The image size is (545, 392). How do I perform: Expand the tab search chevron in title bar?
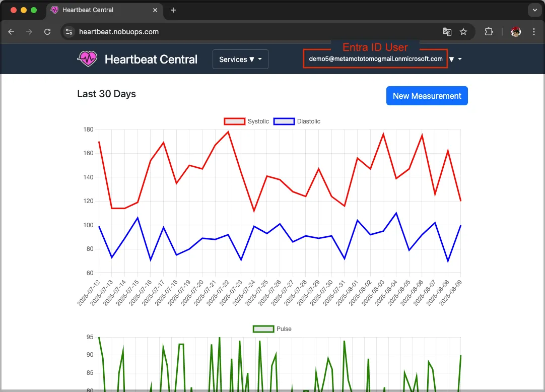tap(534, 10)
